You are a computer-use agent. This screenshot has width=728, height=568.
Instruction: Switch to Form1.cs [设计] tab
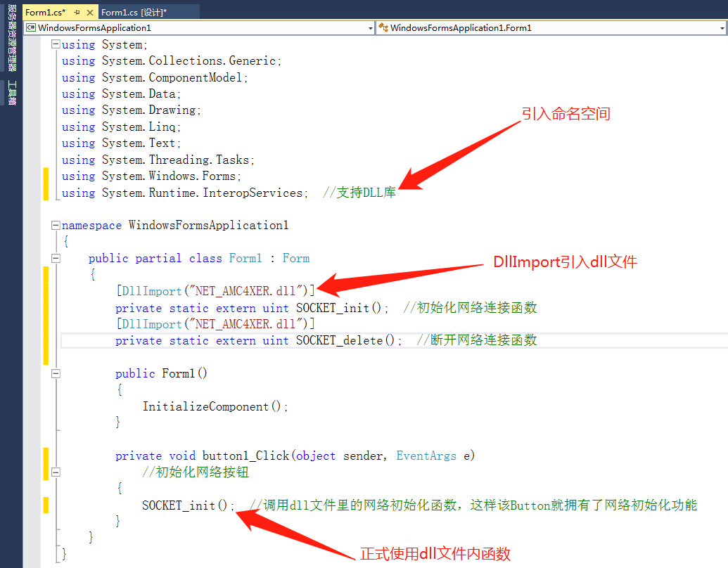coord(134,13)
